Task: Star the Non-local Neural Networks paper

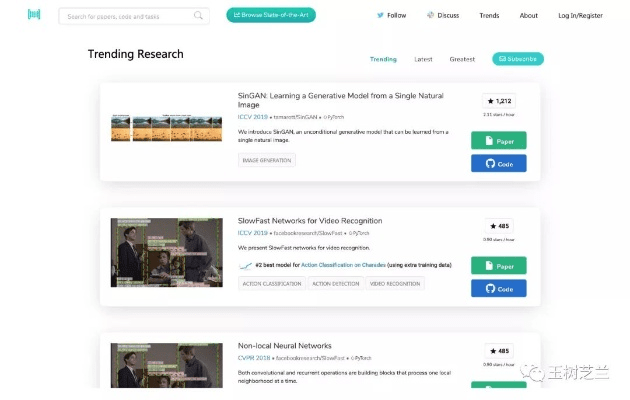Action: (x=498, y=351)
